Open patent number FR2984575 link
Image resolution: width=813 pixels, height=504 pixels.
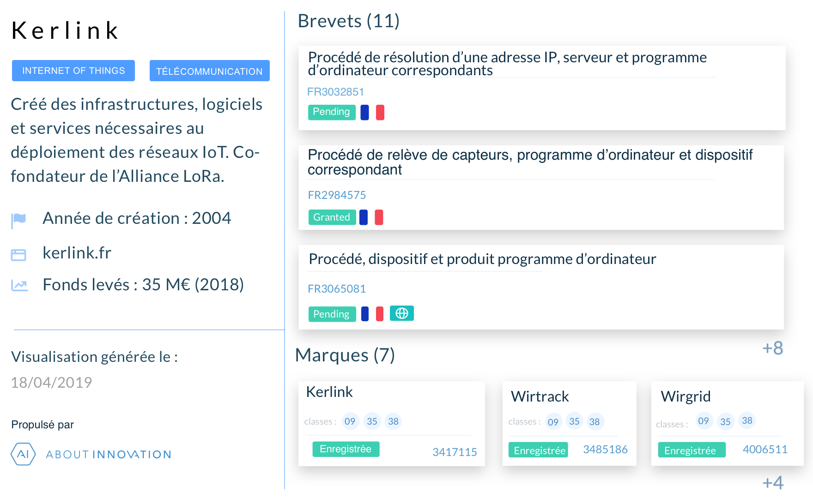click(x=337, y=195)
